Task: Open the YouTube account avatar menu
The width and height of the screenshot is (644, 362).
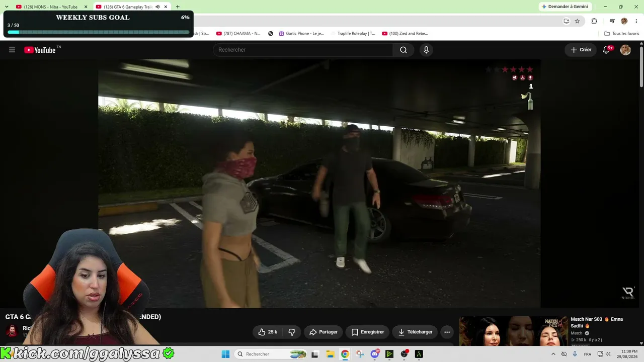Action: tap(625, 50)
